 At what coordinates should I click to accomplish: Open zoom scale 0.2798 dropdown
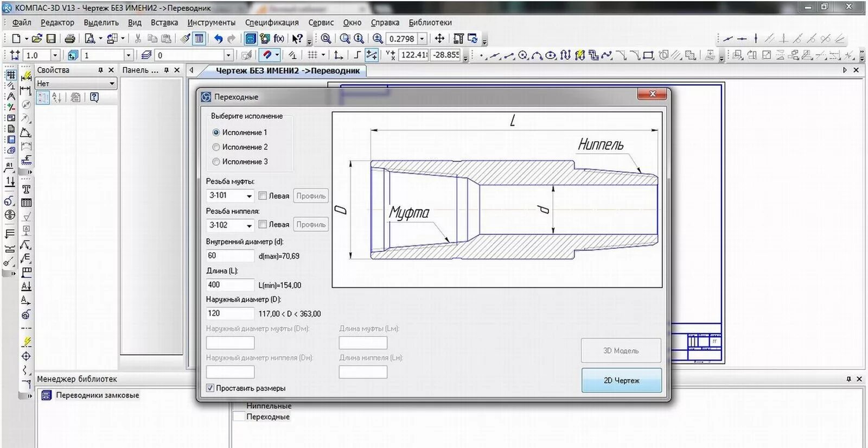point(422,39)
